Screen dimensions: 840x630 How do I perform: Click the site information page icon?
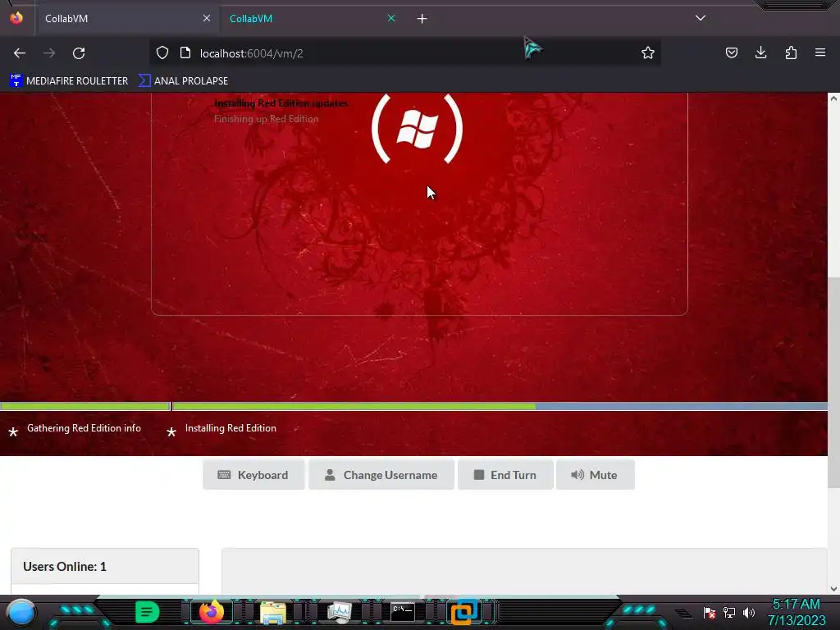click(185, 53)
